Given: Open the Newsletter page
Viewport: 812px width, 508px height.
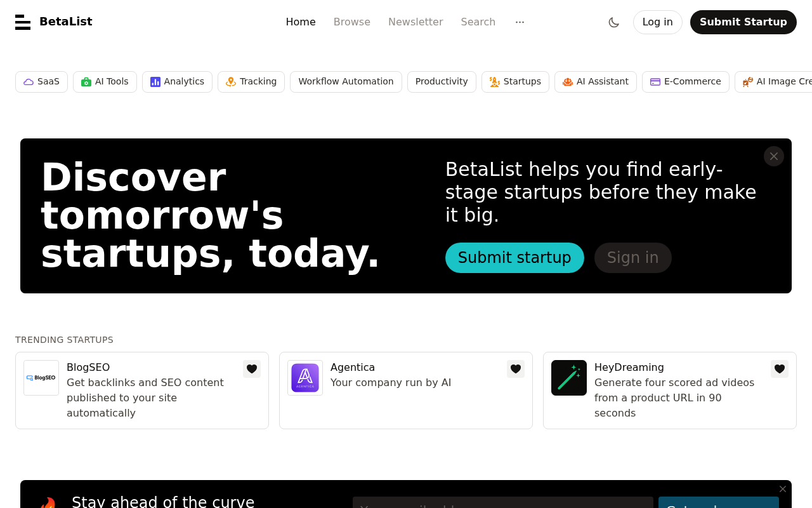Looking at the screenshot, I should click(x=416, y=22).
